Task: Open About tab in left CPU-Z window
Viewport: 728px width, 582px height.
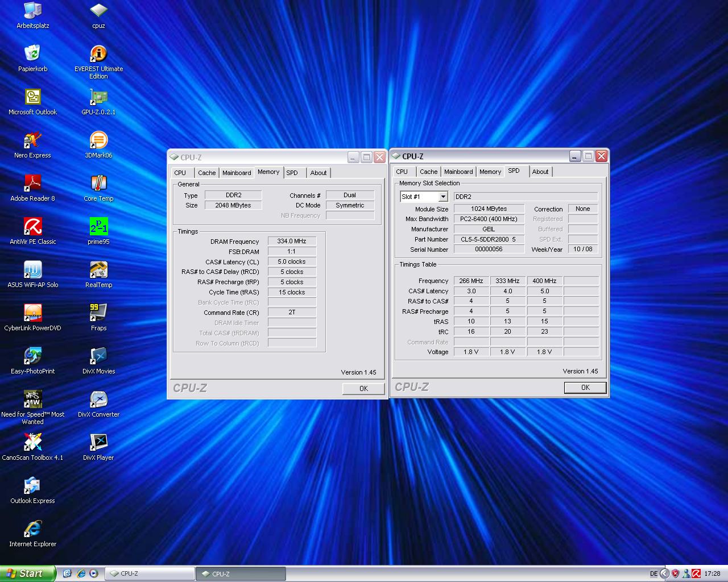Action: 318,173
